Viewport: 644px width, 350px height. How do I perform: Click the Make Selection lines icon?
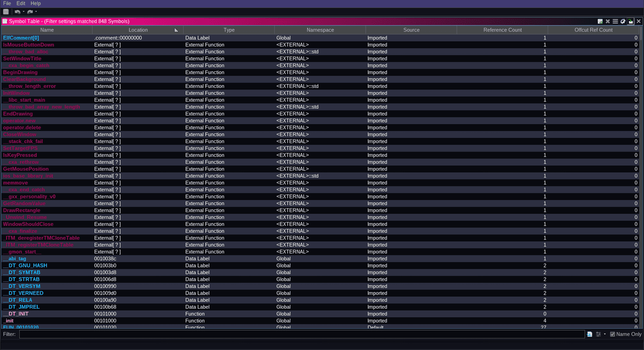click(x=615, y=22)
